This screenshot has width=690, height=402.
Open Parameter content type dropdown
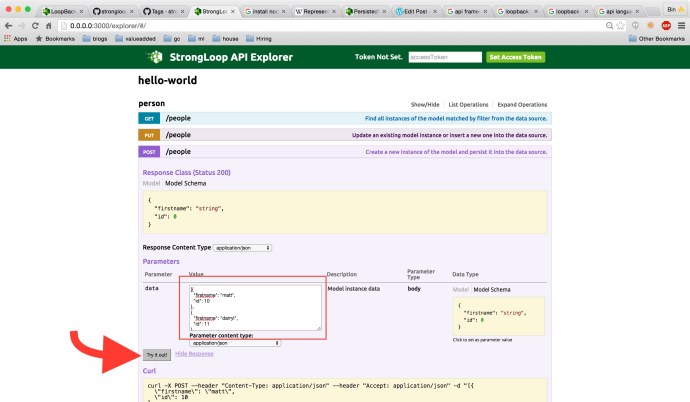[x=234, y=342]
